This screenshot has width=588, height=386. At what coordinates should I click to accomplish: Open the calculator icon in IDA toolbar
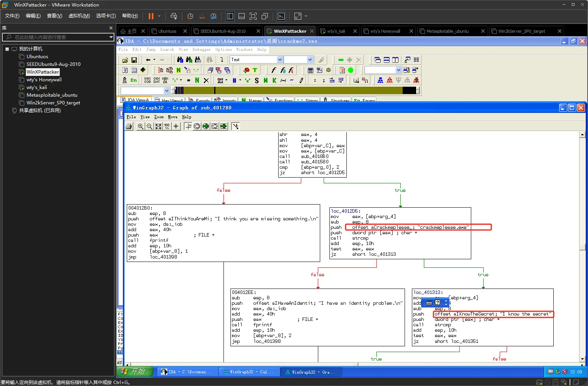(310, 70)
